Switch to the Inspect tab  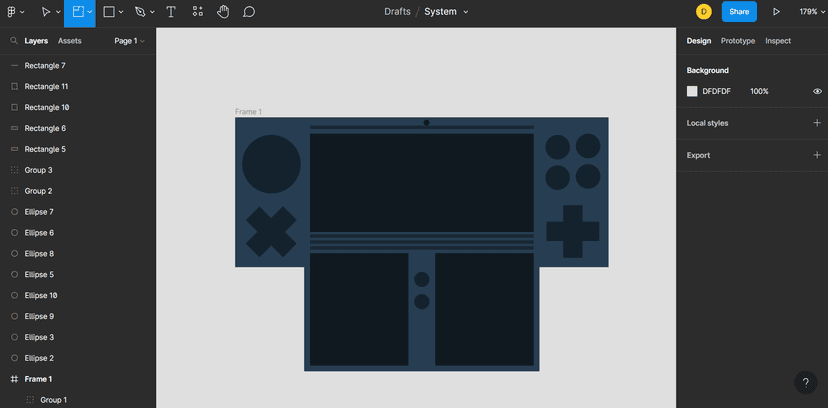pos(778,41)
